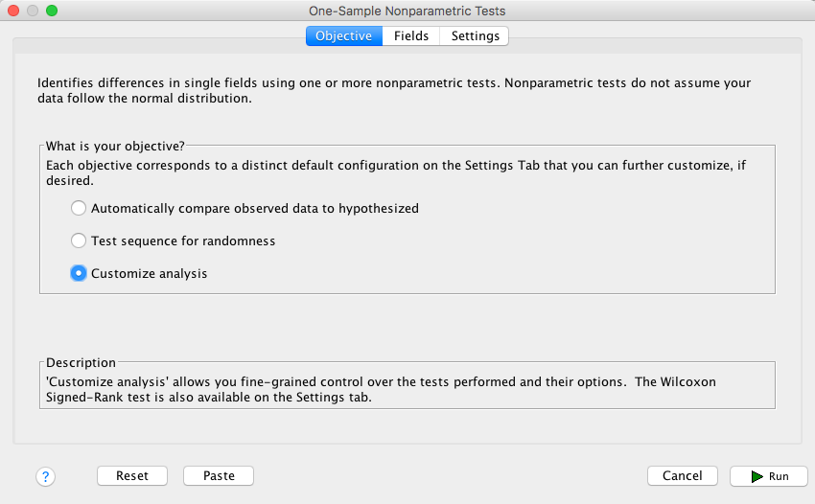Maximize the window using the green button
This screenshot has height=504, width=815.
52,11
